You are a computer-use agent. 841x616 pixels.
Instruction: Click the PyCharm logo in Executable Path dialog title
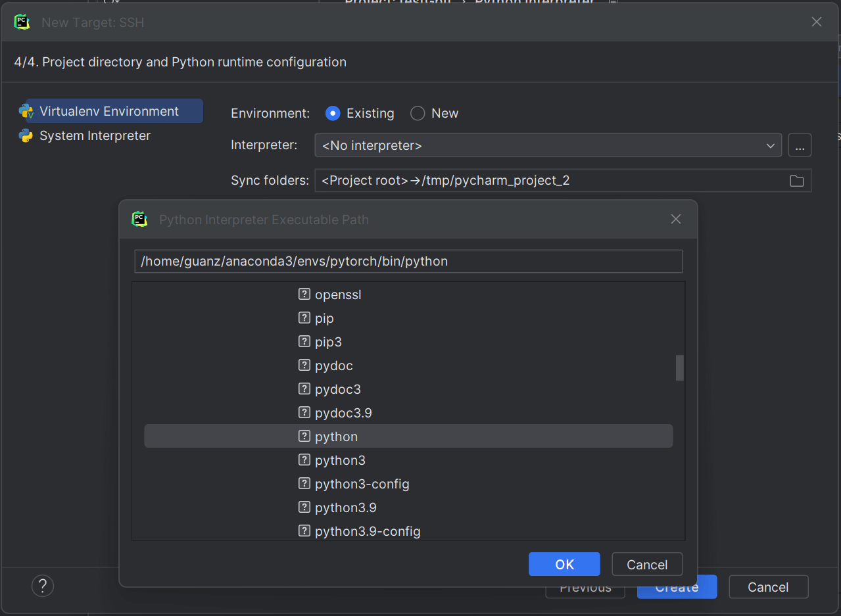[x=139, y=219]
